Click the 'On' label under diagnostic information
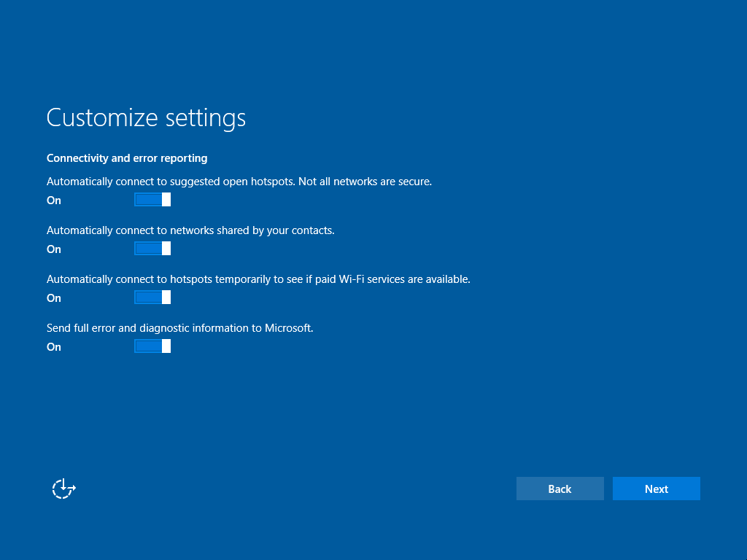 pos(54,347)
